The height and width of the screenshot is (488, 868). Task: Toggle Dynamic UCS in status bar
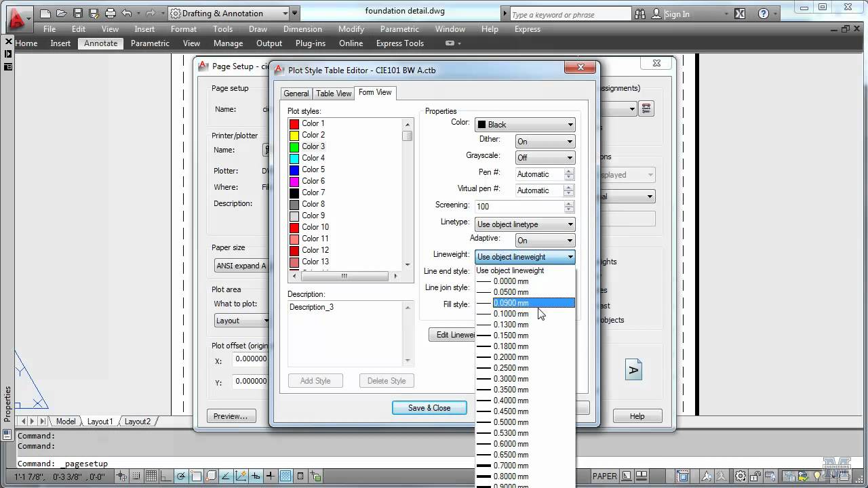pos(241,476)
